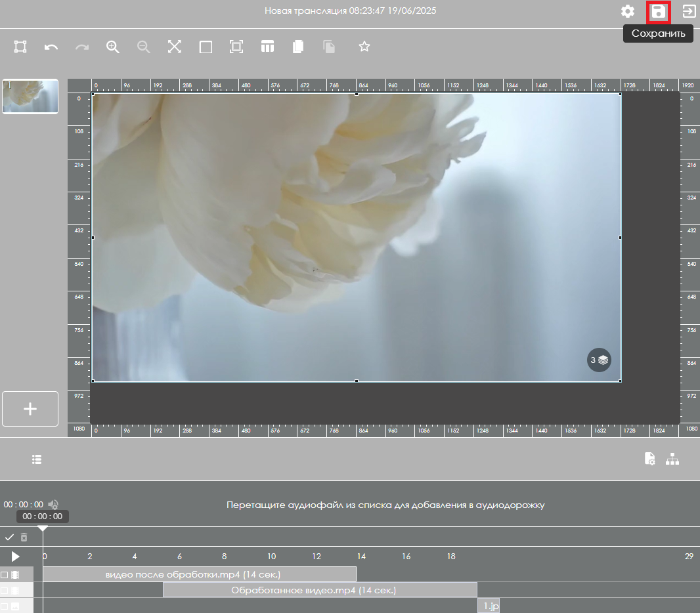700x613 pixels.
Task: Click the exit icon in top-right corner
Action: pos(689,11)
